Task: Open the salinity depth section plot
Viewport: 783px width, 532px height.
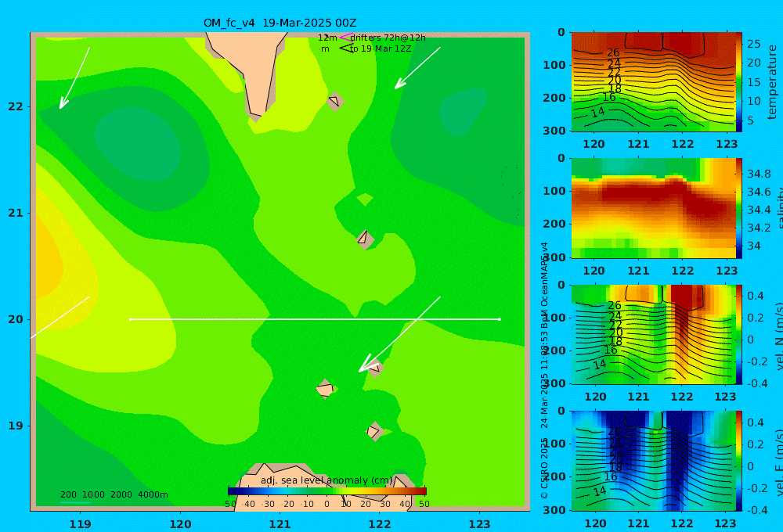Action: (654, 208)
